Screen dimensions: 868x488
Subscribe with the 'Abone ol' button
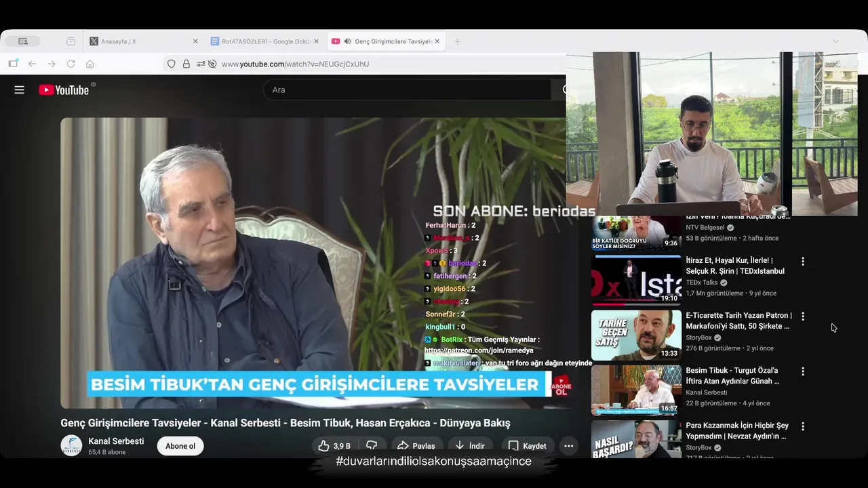tap(180, 446)
